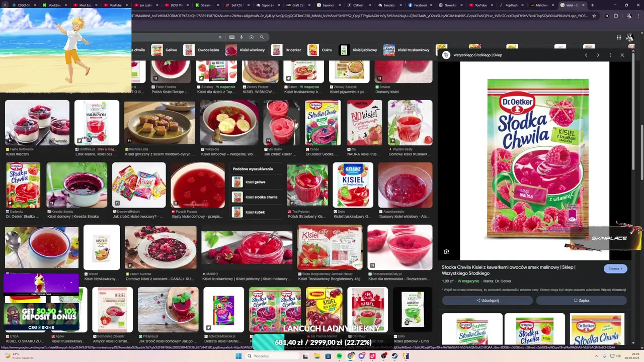Open the NAURA BIO Kisiel thumbnail
This screenshot has width=644, height=362.
click(364, 123)
